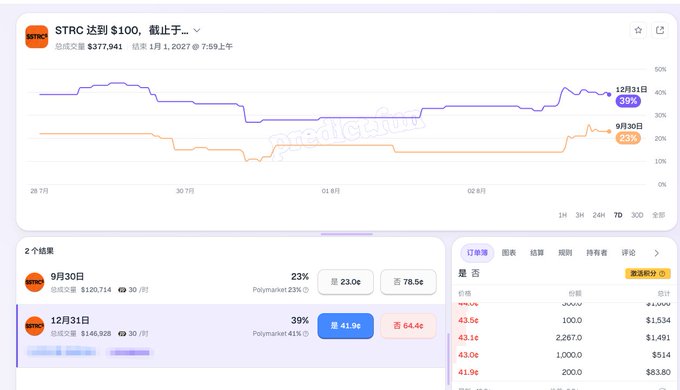The image size is (680, 390).
Task: Click the 41.9¢ order book price
Action: click(x=468, y=372)
